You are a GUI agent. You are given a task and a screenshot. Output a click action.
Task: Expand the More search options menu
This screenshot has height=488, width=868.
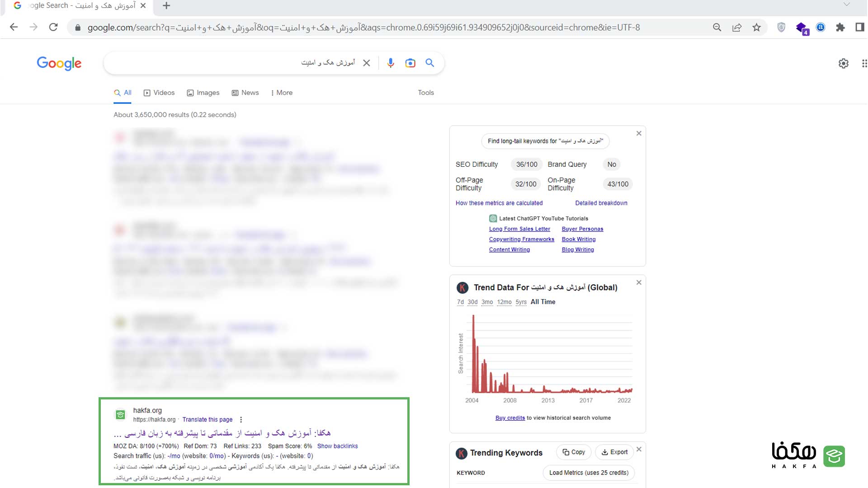pyautogui.click(x=282, y=93)
